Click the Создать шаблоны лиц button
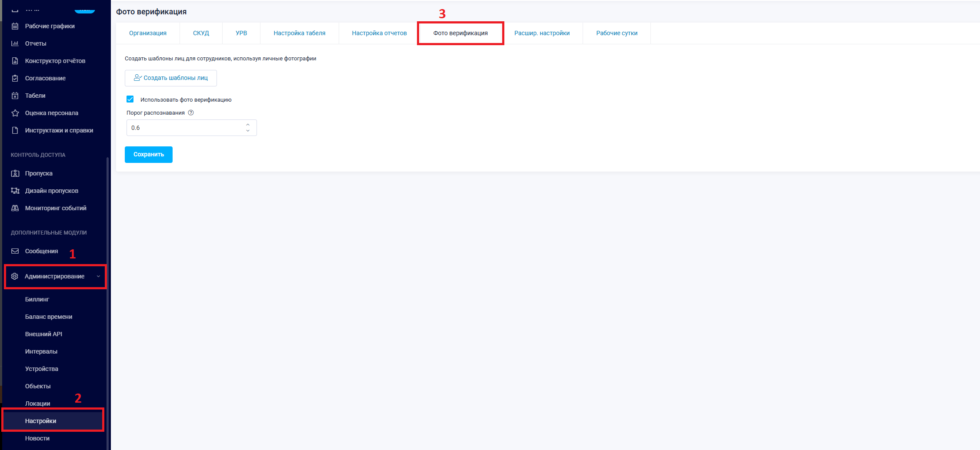 [x=171, y=78]
